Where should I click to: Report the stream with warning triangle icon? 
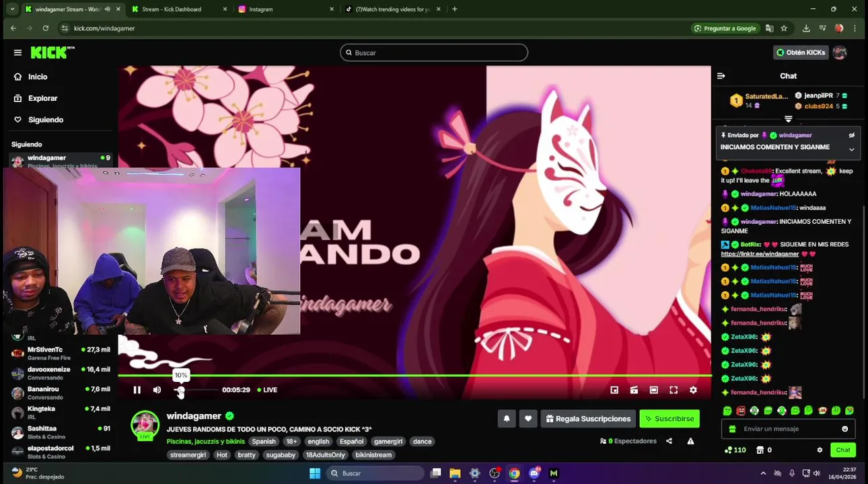click(690, 441)
